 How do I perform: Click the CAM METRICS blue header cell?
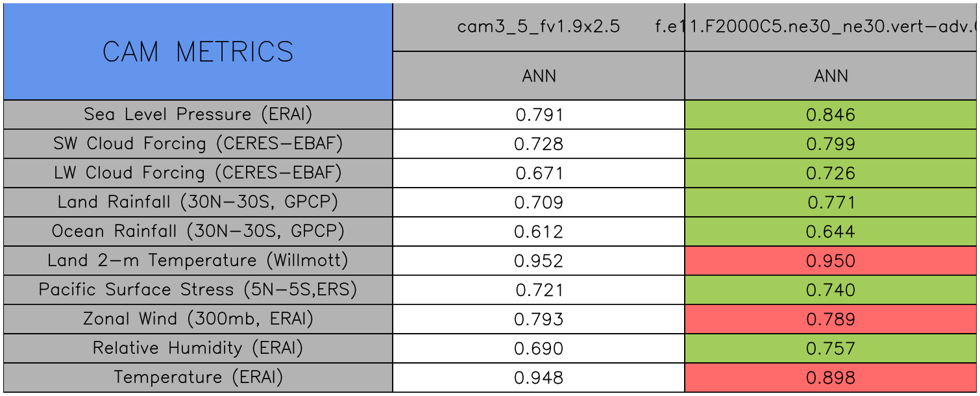198,52
